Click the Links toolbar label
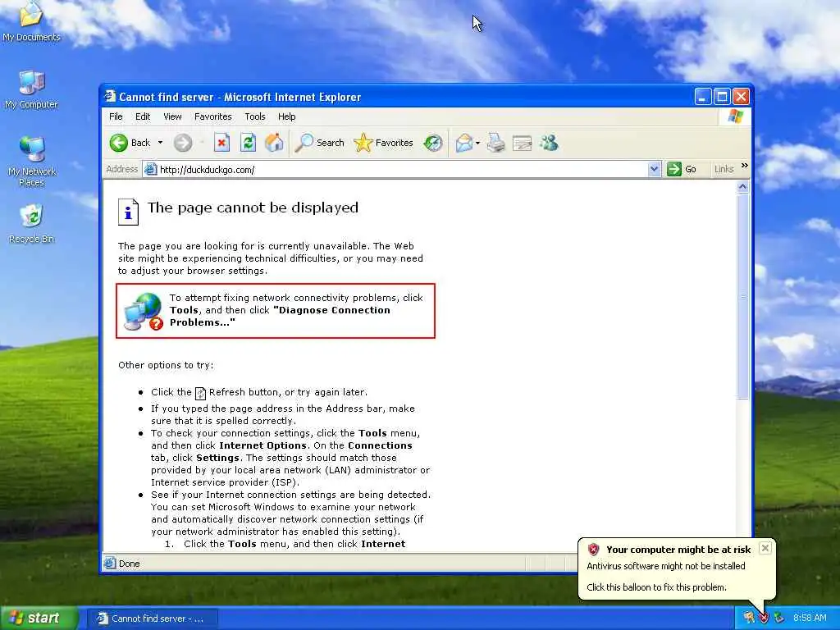This screenshot has height=630, width=840. 724,169
